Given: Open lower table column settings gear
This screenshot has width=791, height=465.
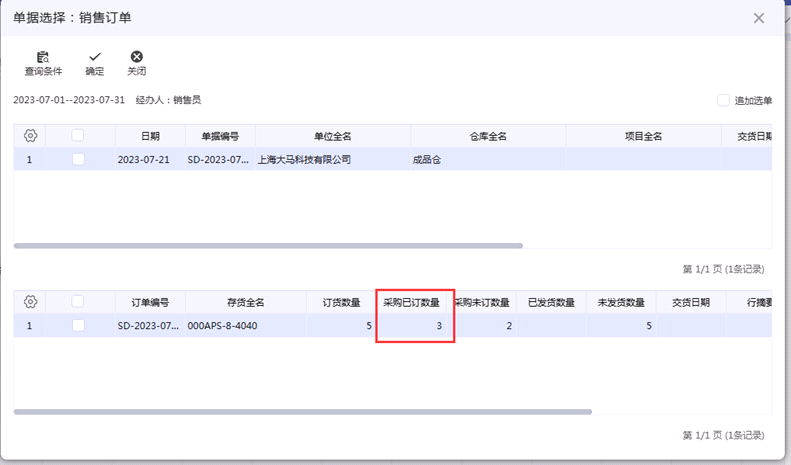Looking at the screenshot, I should tap(30, 302).
